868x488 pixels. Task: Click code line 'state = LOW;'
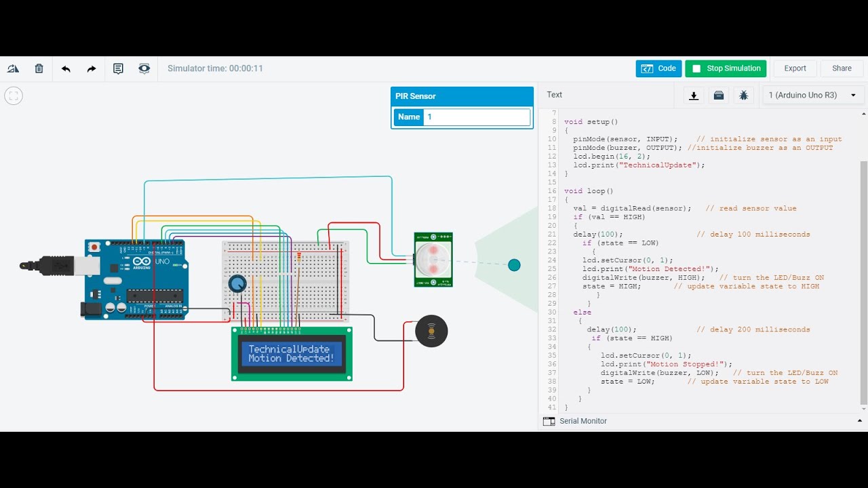(628, 382)
